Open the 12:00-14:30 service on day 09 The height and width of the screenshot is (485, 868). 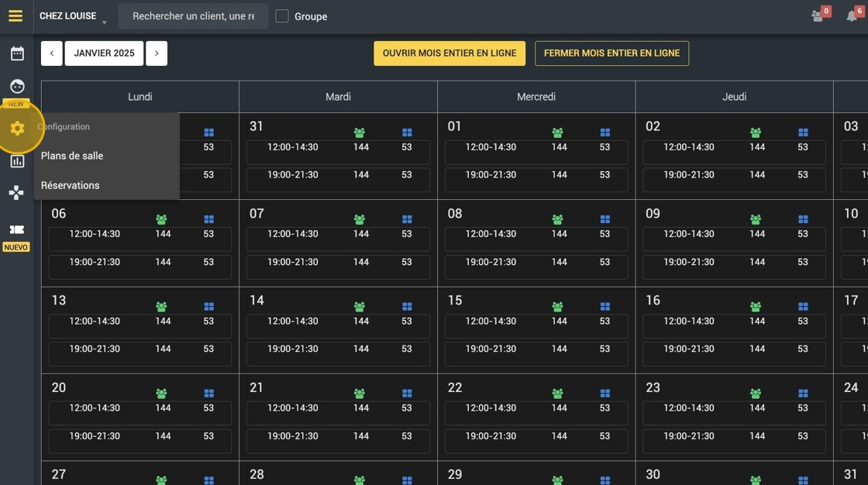(x=735, y=239)
